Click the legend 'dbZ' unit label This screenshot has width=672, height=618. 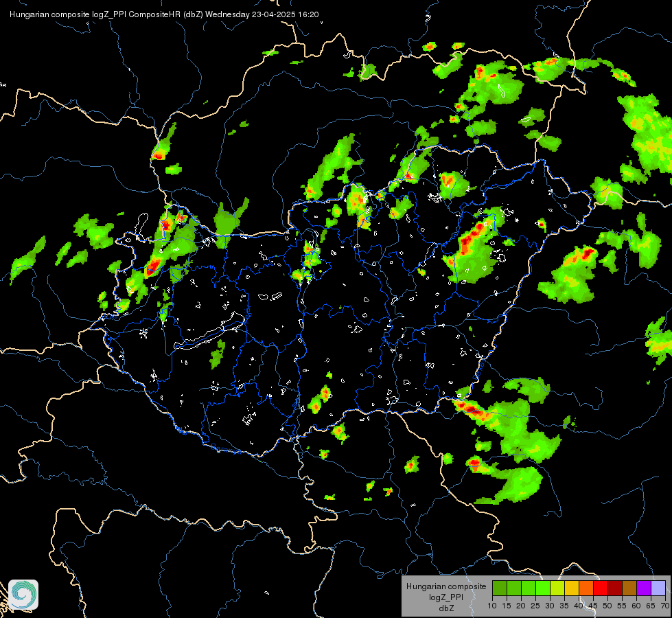pos(446,608)
